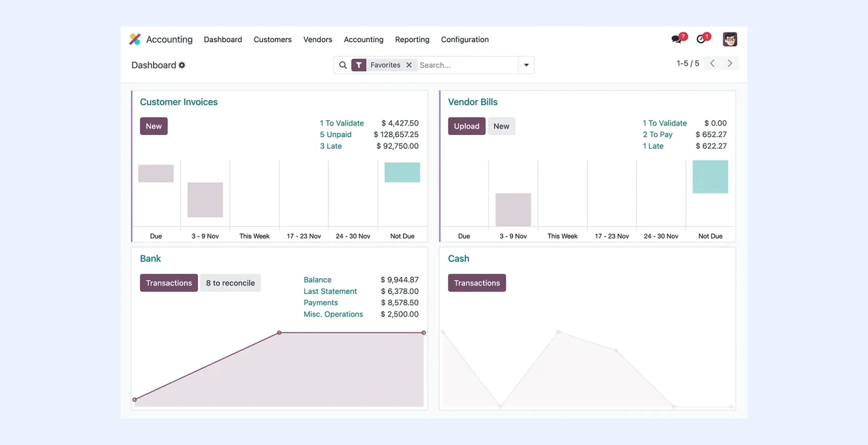
Task: Open the Dashboard menu
Action: click(223, 40)
